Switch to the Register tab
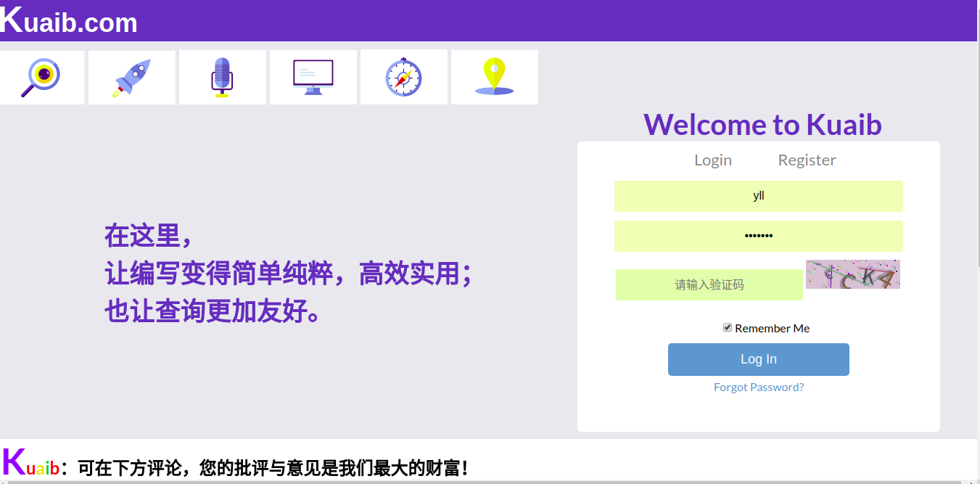Screen dimensions: 980x484 point(807,160)
